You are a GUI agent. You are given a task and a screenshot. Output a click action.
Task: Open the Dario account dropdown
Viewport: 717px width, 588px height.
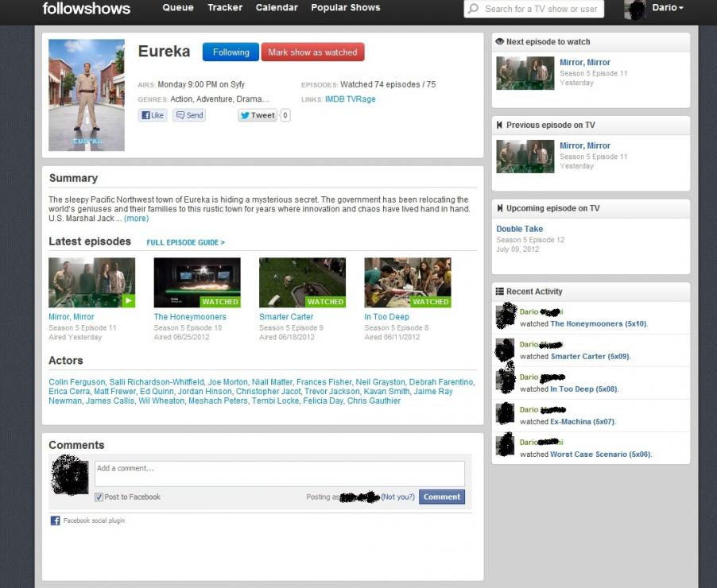[x=668, y=8]
